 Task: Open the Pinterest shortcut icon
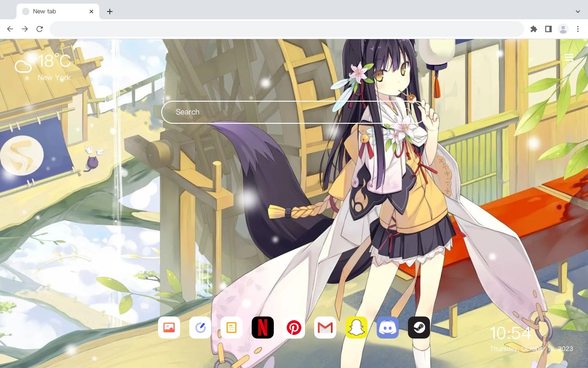[x=294, y=328]
